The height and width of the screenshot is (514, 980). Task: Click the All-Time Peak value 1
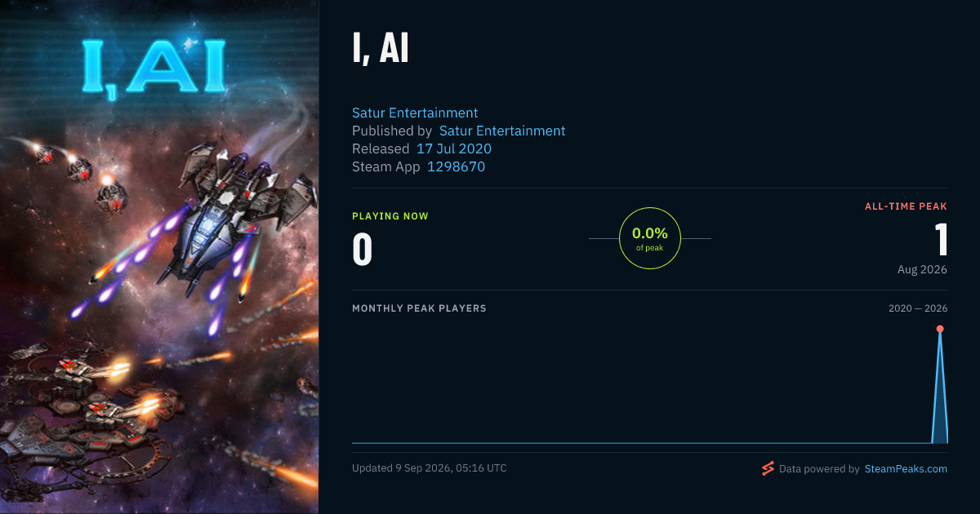942,240
